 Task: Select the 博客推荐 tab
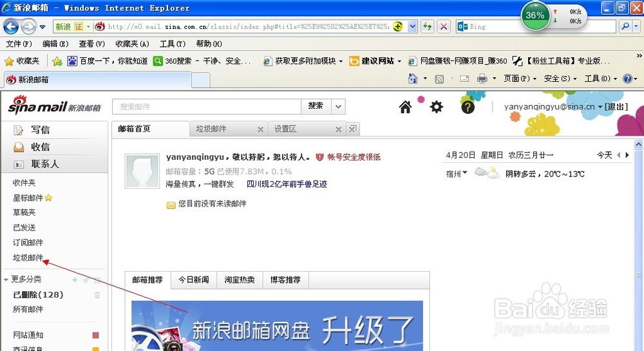tap(285, 280)
